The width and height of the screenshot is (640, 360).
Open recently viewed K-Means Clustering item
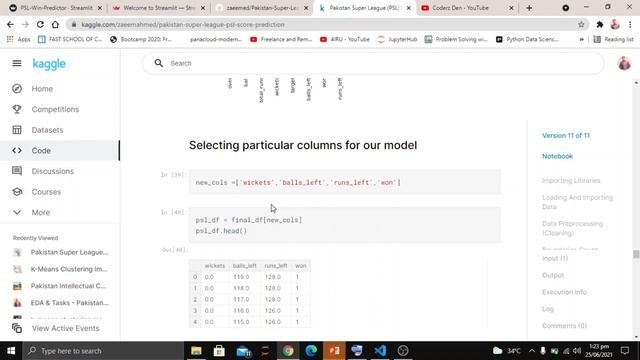pos(69,269)
